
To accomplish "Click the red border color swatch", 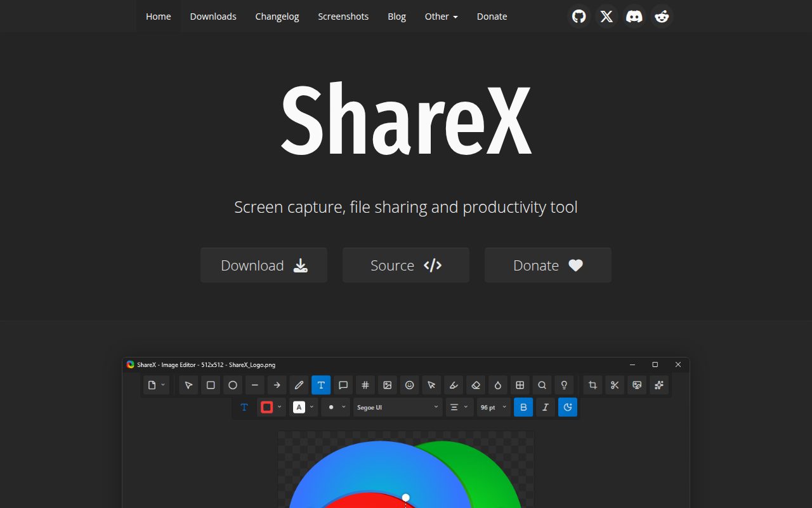I will (267, 407).
